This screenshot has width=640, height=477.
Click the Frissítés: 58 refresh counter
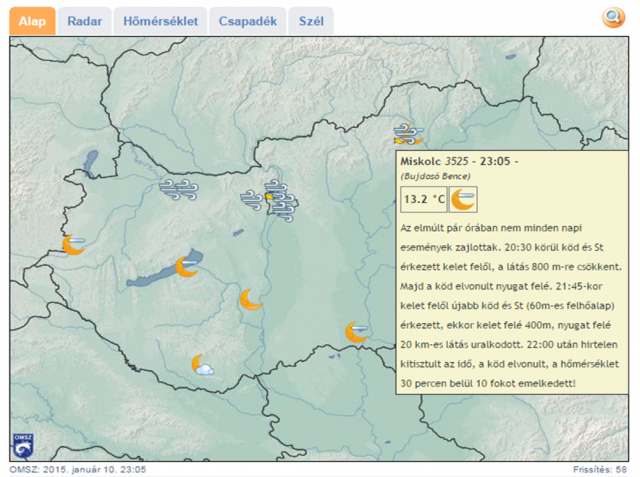point(600,470)
